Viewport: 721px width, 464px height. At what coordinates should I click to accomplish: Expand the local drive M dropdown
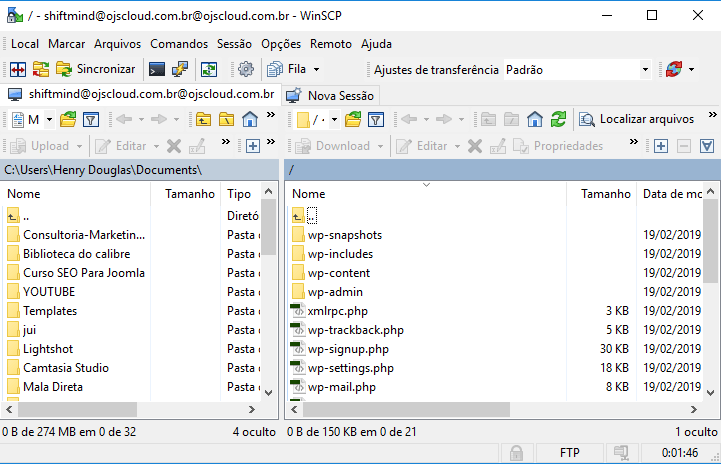48,119
